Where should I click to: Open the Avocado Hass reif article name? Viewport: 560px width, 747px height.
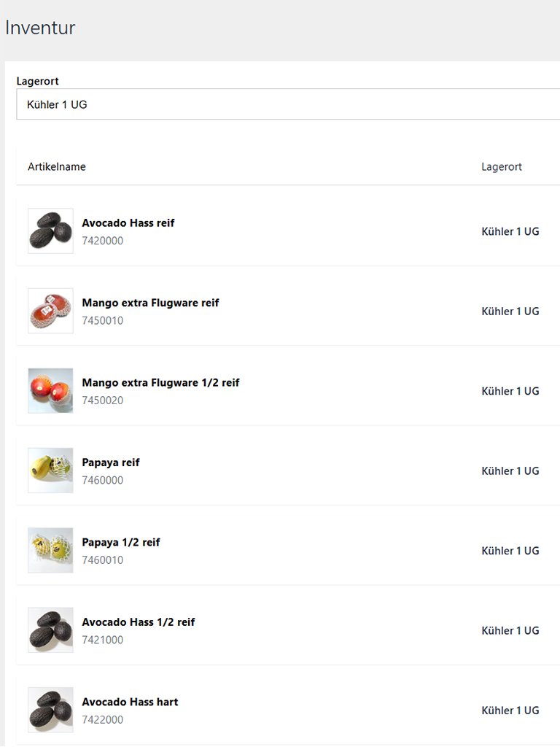(128, 223)
